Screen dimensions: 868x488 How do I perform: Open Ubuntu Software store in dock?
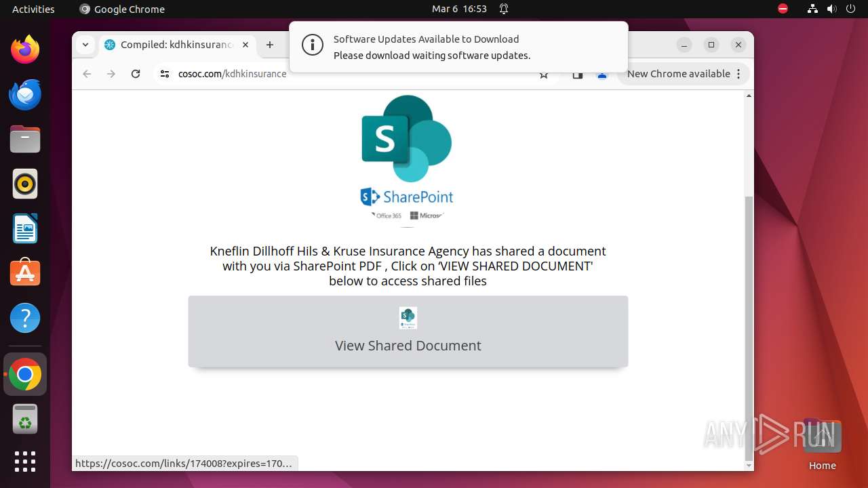click(x=25, y=273)
